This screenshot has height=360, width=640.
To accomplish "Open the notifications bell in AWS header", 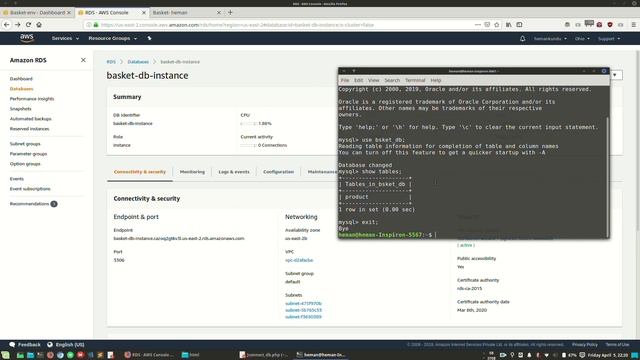I will [x=522, y=38].
